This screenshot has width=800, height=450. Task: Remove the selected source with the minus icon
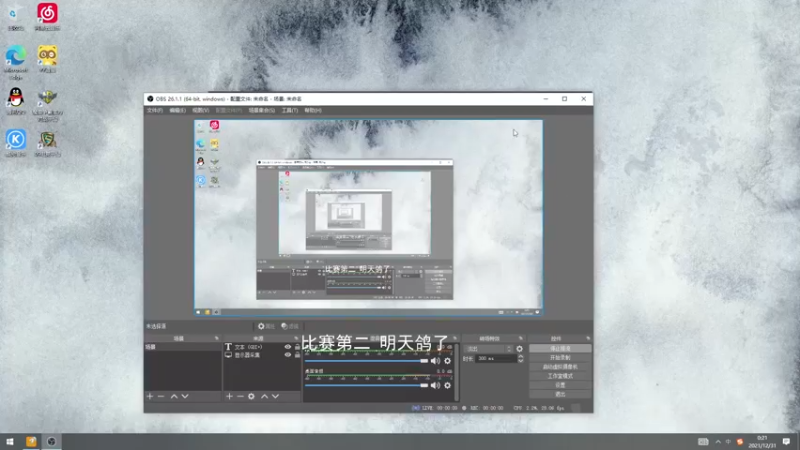point(240,396)
